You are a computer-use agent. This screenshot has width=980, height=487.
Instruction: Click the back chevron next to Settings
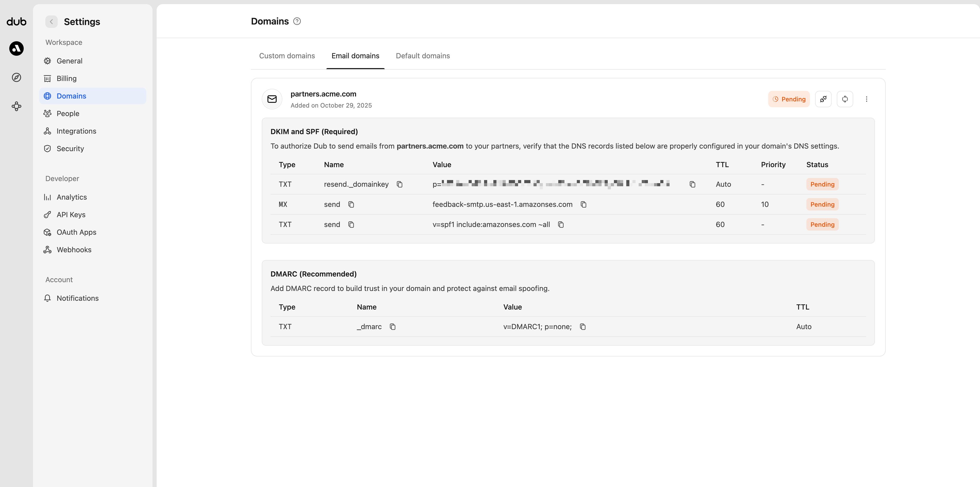[x=51, y=22]
